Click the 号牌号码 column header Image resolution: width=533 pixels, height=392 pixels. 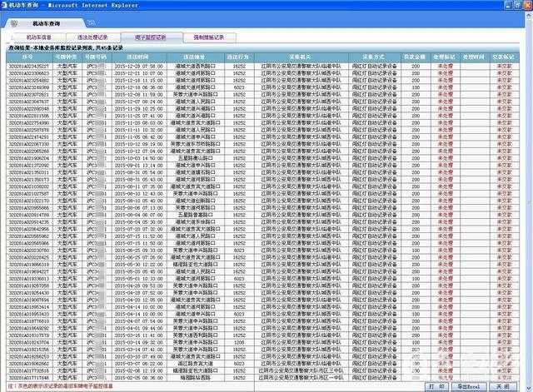coord(97,57)
